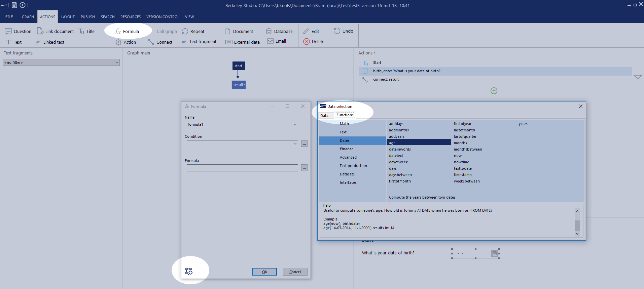Image resolution: width=644 pixels, height=289 pixels.
Task: Choose the years function
Action: 523,124
